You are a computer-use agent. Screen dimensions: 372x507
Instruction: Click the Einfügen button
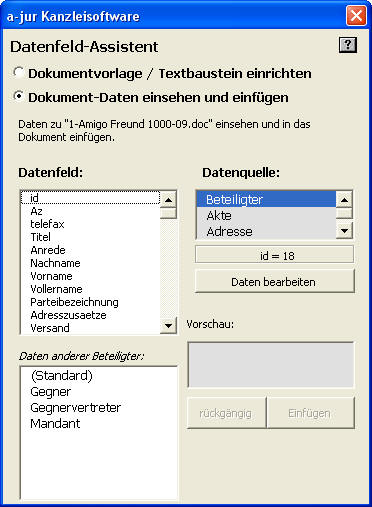(x=311, y=413)
